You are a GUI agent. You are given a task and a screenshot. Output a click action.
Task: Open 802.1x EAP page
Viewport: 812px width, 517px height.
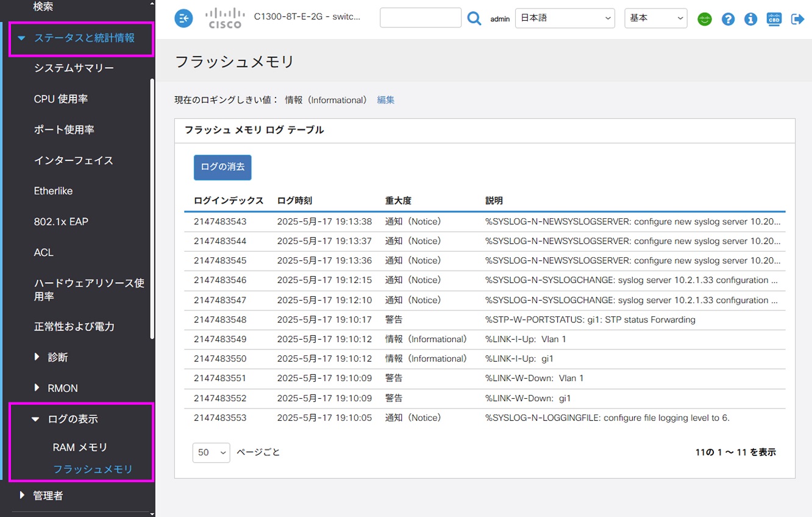61,221
